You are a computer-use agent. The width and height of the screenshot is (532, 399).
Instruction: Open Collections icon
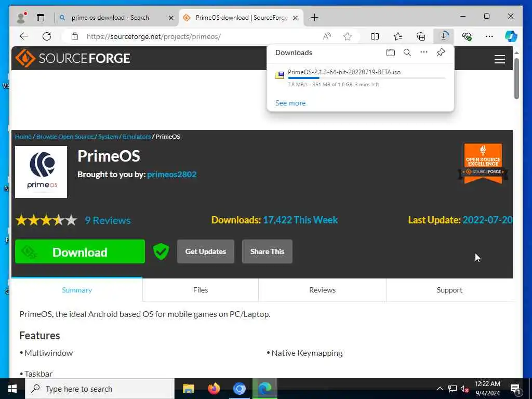point(421,36)
